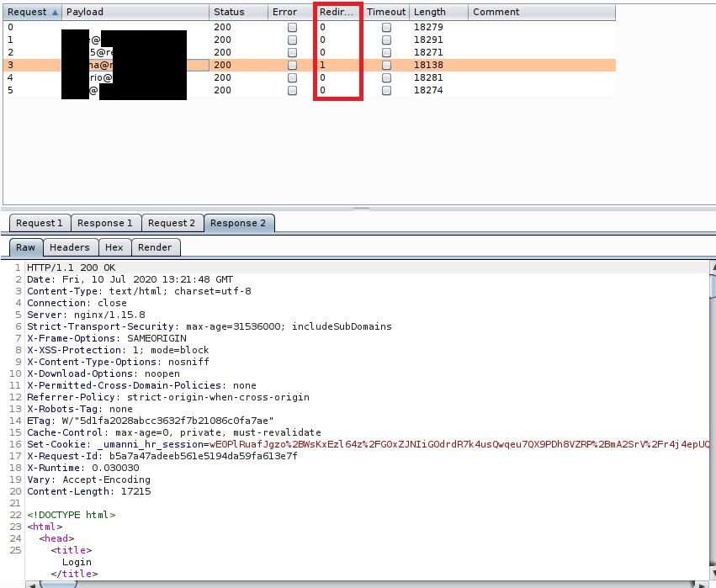Click the left arrow of horizontal scrollbar
Screen dimensions: 716x588
pos(32,585)
